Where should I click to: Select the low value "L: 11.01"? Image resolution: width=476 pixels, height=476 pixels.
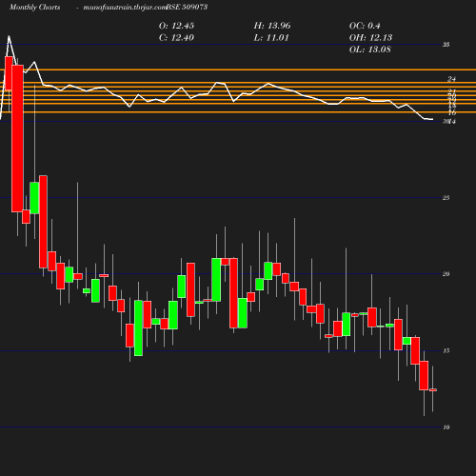(x=271, y=38)
